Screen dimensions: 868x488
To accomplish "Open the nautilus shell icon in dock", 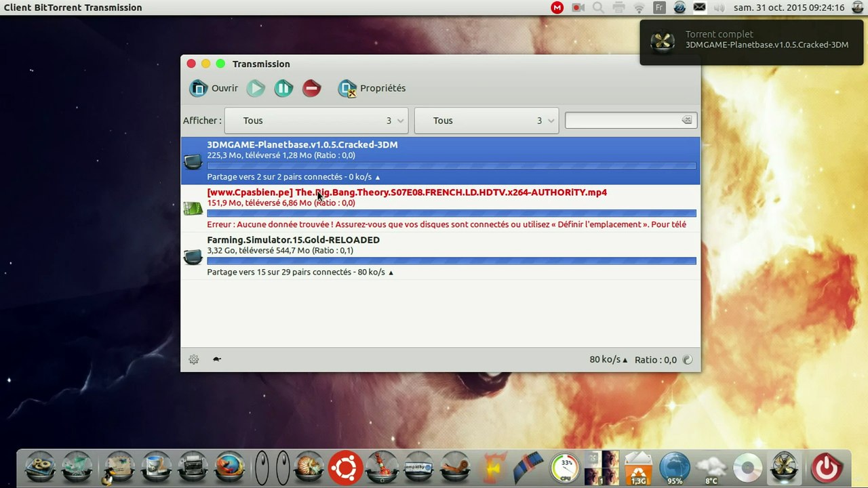I will point(309,468).
